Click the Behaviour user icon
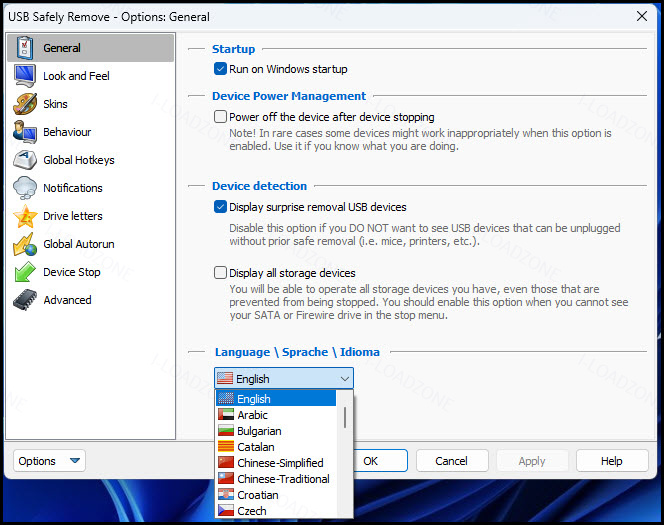The image size is (664, 525). [x=25, y=132]
